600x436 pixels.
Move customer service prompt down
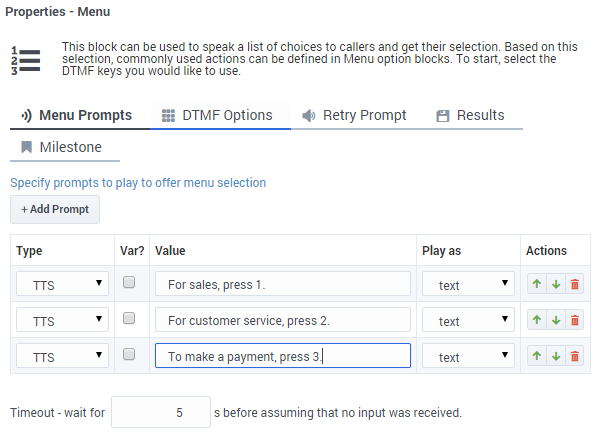click(x=556, y=321)
